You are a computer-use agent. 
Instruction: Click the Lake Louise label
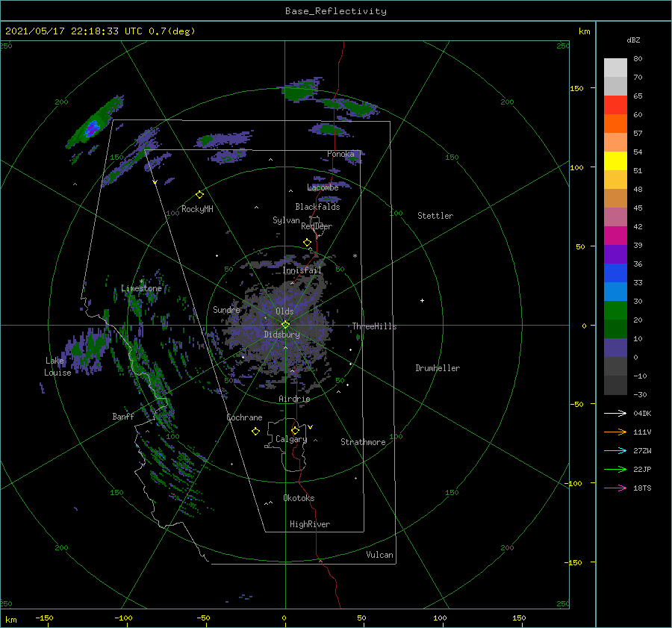(x=57, y=367)
